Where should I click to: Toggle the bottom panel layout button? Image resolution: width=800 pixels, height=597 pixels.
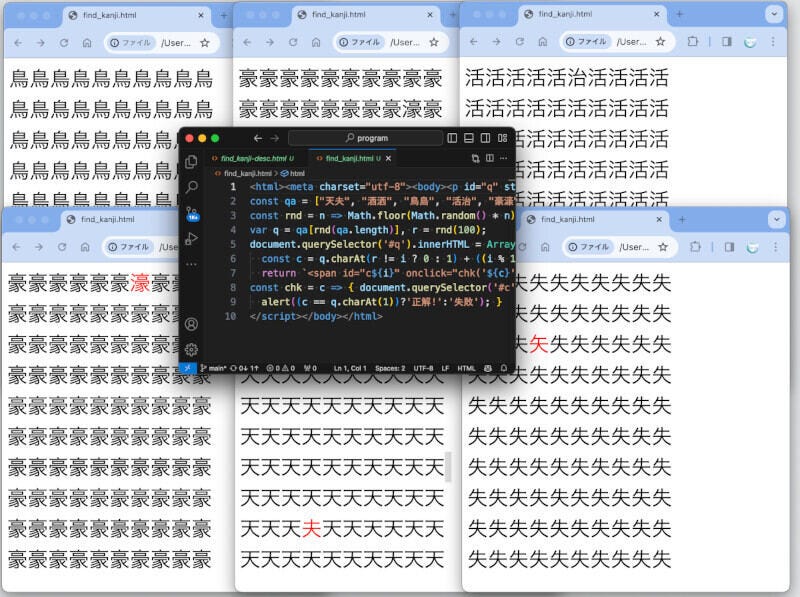pos(469,138)
